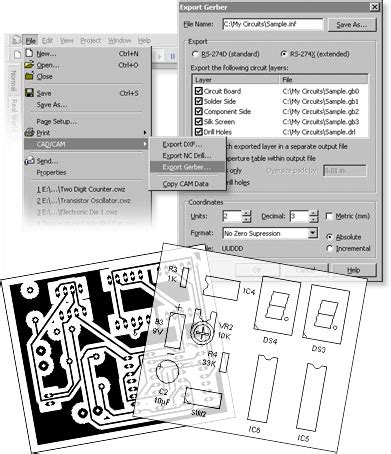Click the C:\My Circuits\Sample.gb2 file path
Image resolution: width=391 pixels, height=454 pixels.
[321, 112]
